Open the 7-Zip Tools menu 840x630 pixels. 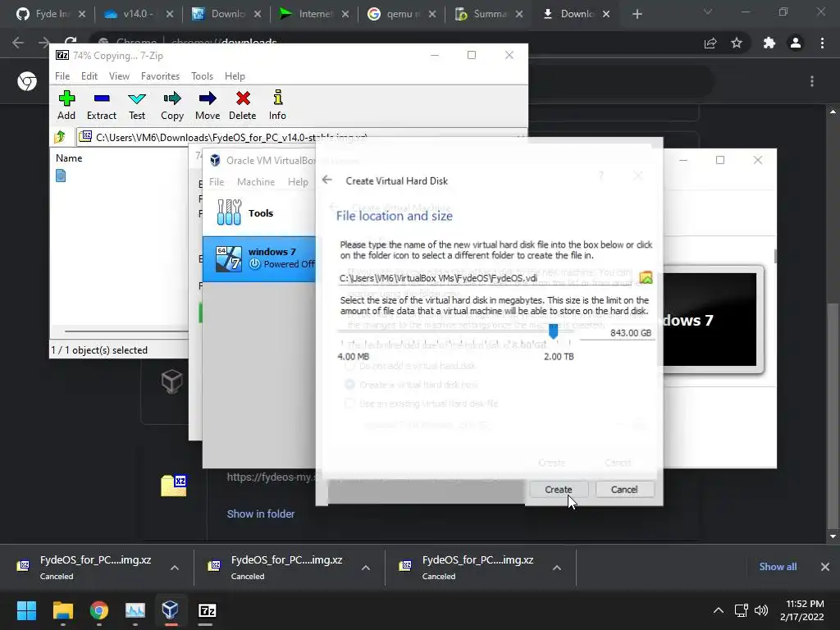coord(202,76)
